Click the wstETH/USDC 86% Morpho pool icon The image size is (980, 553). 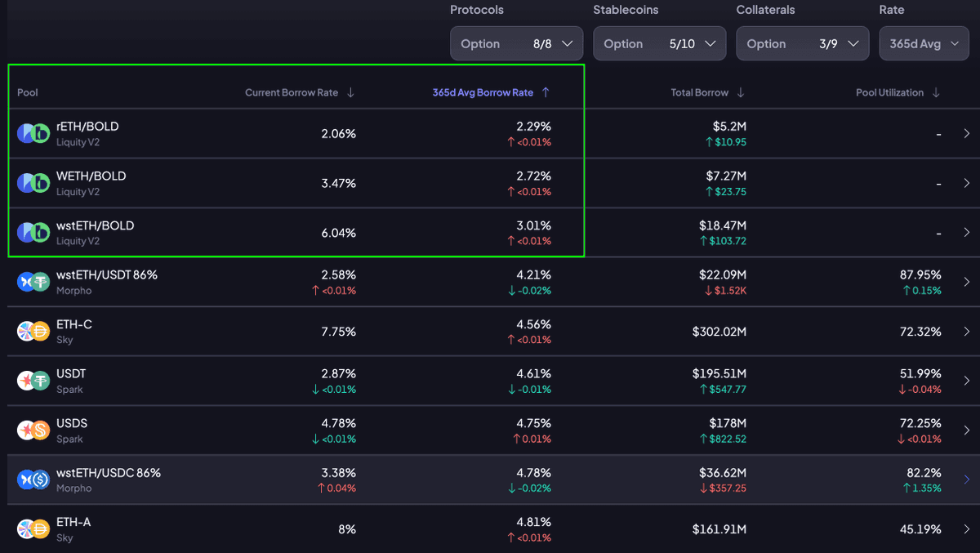coord(33,479)
